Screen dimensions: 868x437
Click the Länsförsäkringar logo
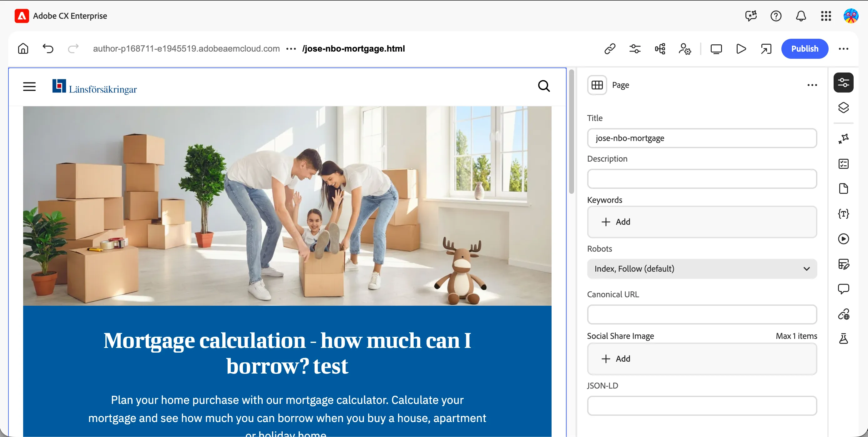point(94,87)
